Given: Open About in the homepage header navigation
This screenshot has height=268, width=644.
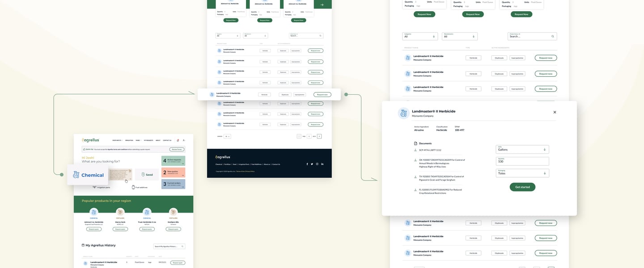Looking at the screenshot, I should click(x=158, y=140).
